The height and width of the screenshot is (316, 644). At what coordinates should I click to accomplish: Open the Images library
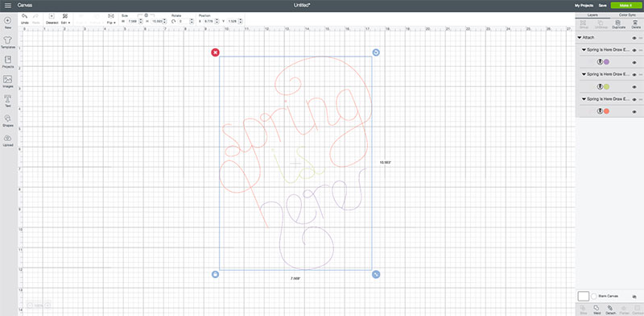pyautogui.click(x=7, y=81)
